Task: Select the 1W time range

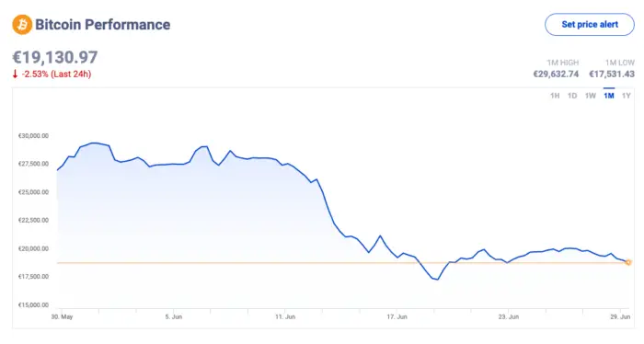Action: tap(591, 96)
